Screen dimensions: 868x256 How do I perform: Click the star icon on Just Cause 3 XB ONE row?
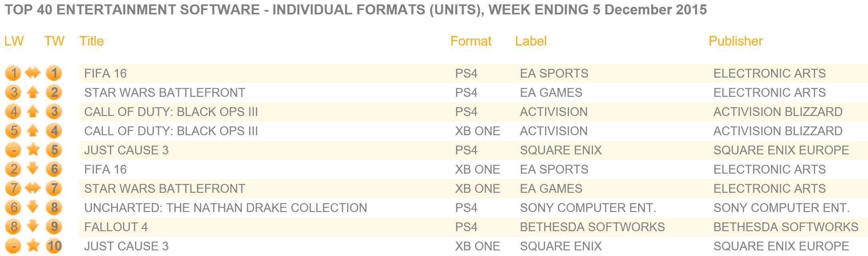[x=33, y=246]
